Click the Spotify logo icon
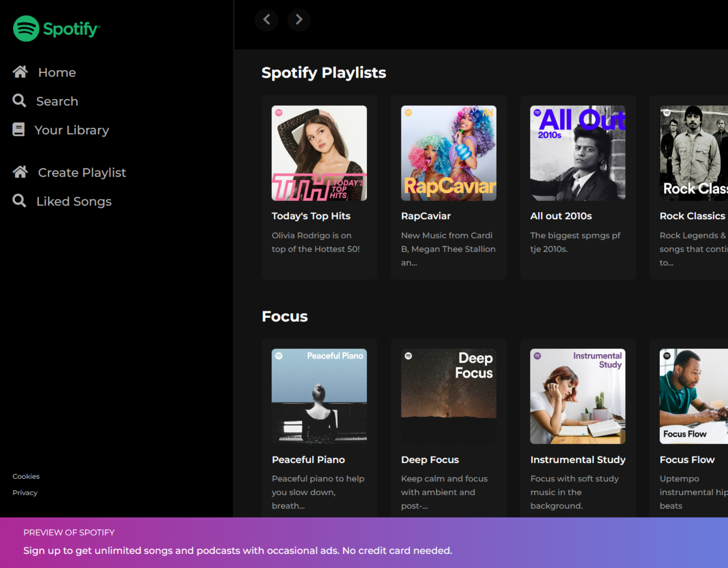 [x=26, y=28]
